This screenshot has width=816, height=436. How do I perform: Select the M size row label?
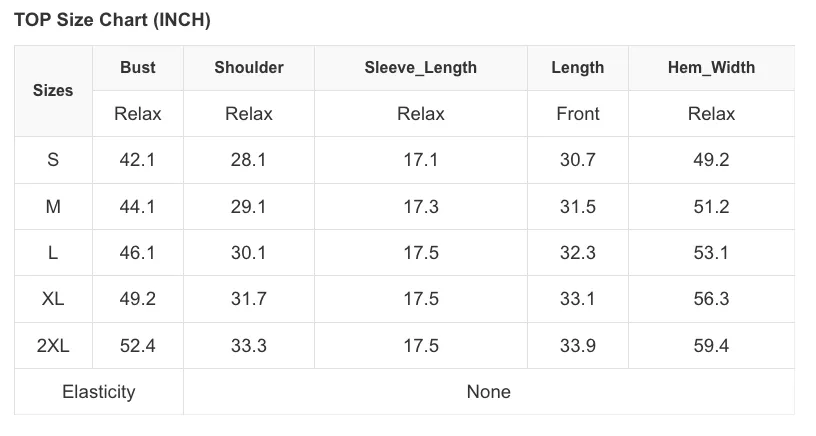(53, 207)
